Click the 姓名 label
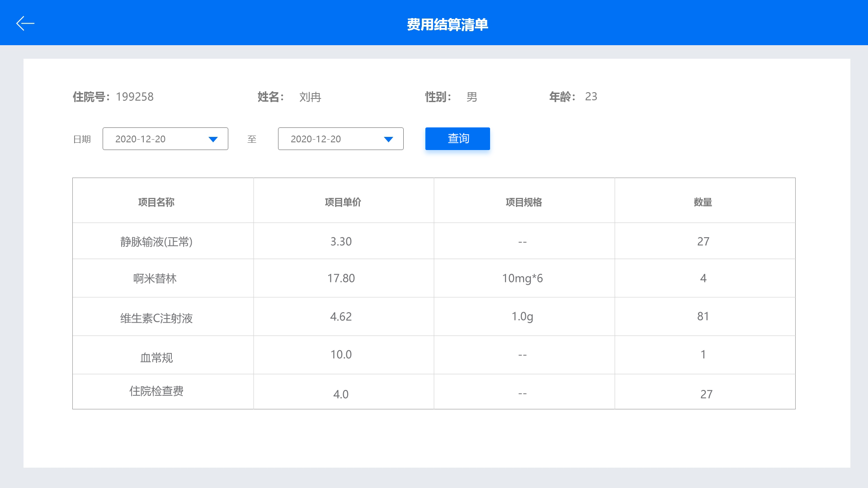The height and width of the screenshot is (488, 868). (270, 97)
